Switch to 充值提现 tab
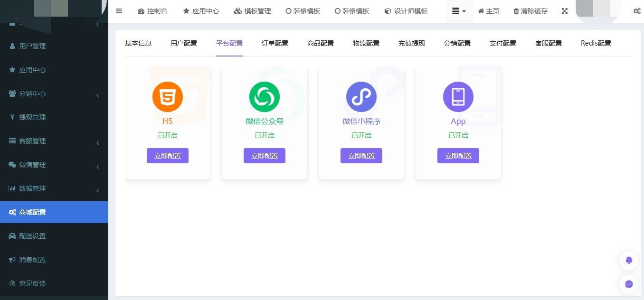This screenshot has height=300, width=644. (x=412, y=43)
